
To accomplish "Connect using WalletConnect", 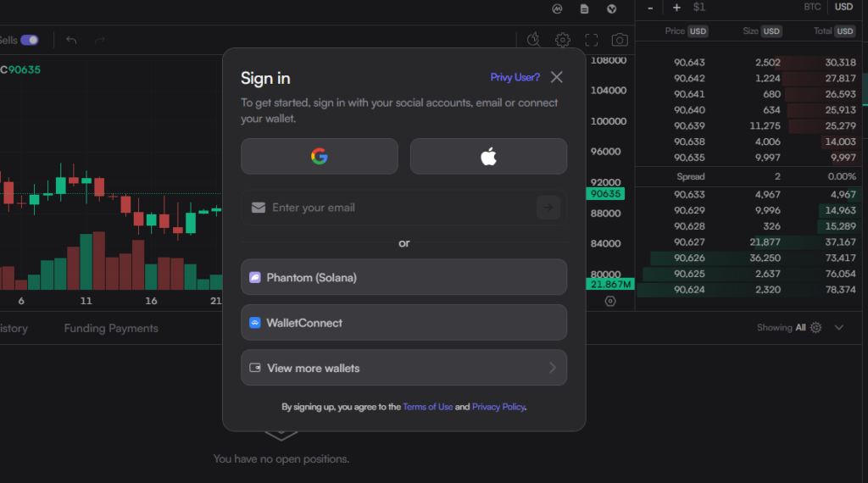I will (x=403, y=323).
